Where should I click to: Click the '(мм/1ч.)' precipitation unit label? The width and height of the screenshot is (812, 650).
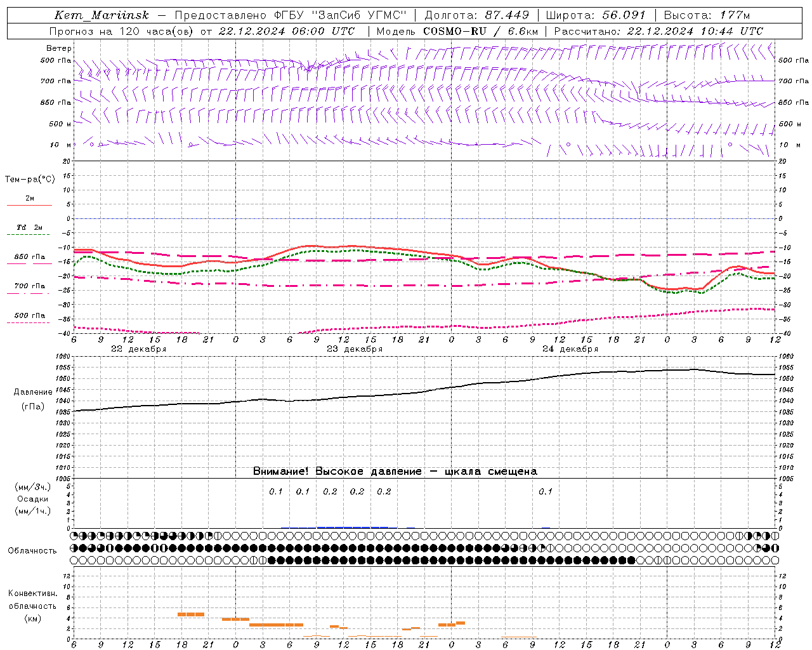tap(33, 511)
